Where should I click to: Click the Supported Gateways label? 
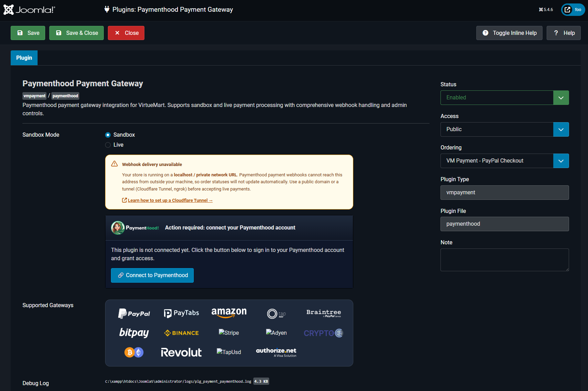click(x=48, y=305)
